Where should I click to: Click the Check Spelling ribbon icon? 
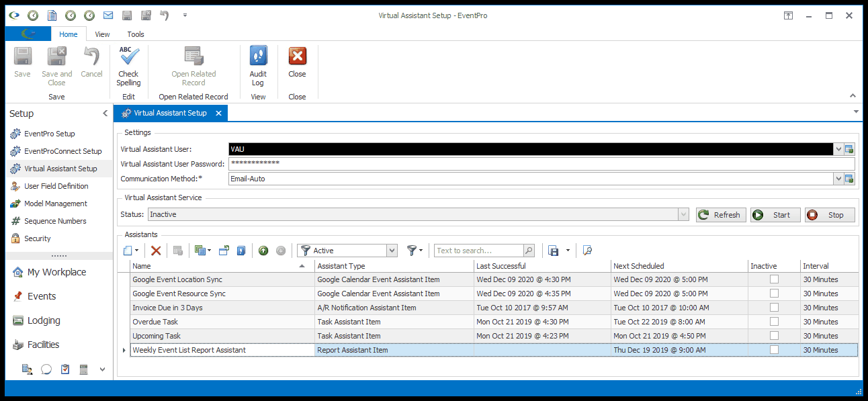[128, 56]
